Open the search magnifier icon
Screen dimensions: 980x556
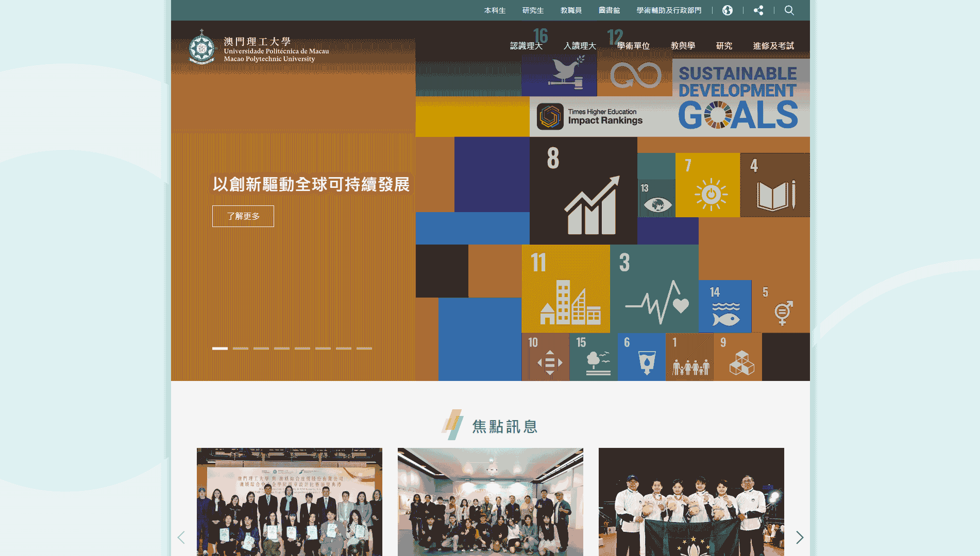[x=789, y=10]
